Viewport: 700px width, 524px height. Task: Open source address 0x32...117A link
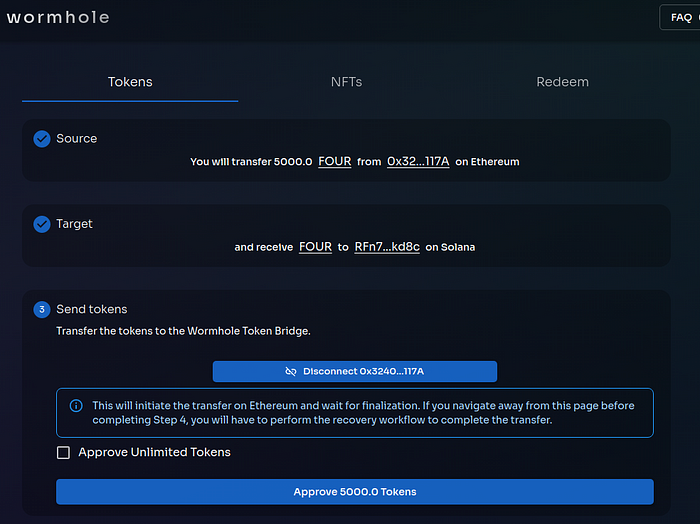[418, 161]
